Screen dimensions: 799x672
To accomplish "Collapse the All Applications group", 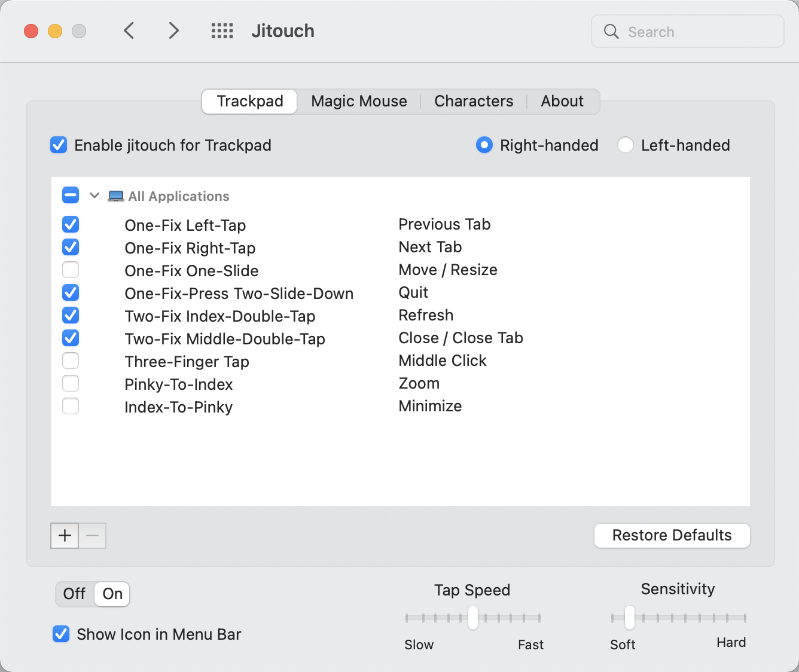I will tap(94, 196).
